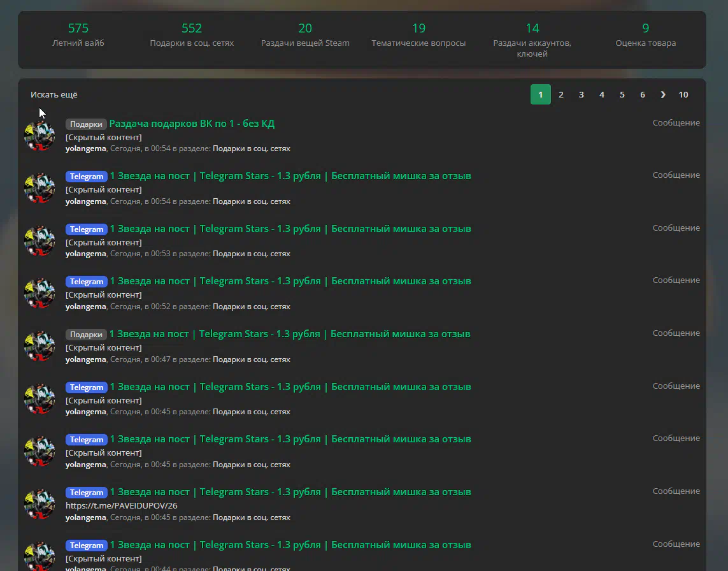Select page 1 in the pagination
This screenshot has width=728, height=571.
(541, 94)
